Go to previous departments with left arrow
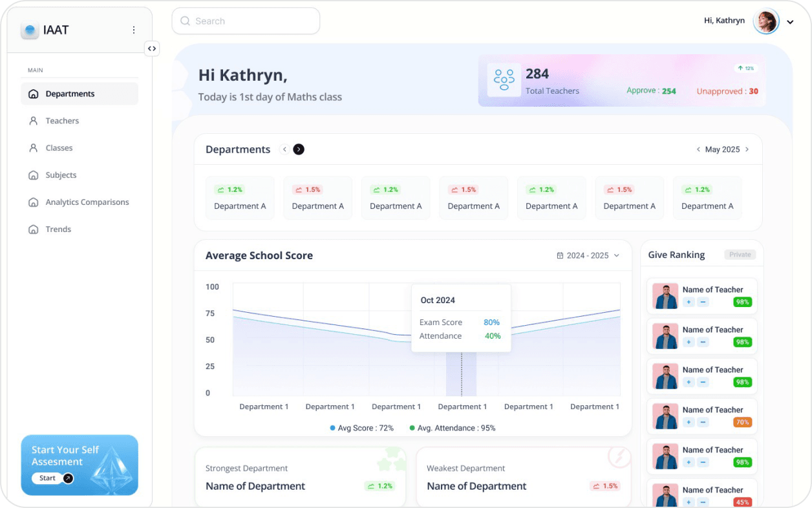The image size is (812, 508). click(x=284, y=149)
